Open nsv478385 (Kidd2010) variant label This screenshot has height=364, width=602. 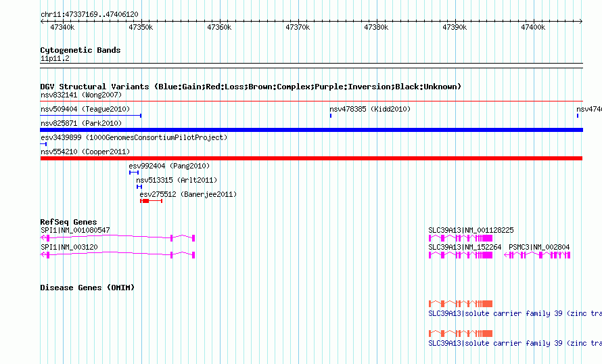point(370,109)
